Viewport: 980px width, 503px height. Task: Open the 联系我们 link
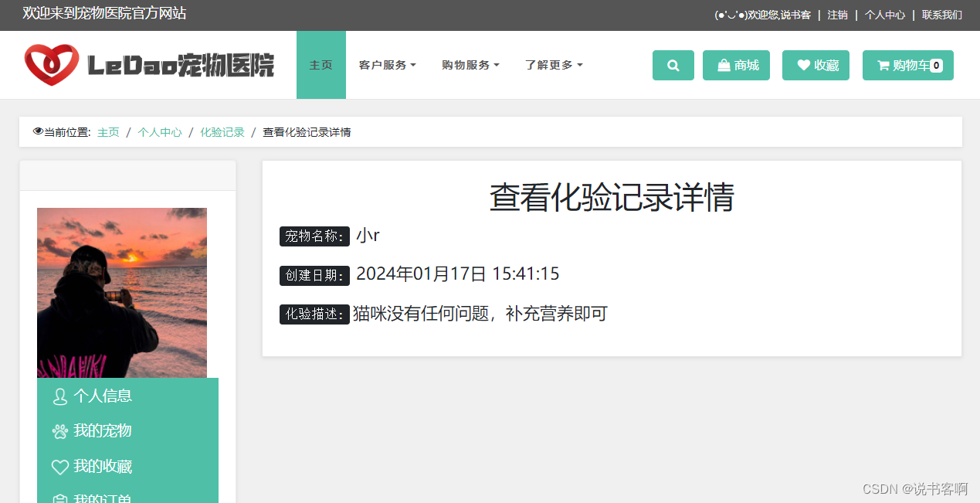941,14
